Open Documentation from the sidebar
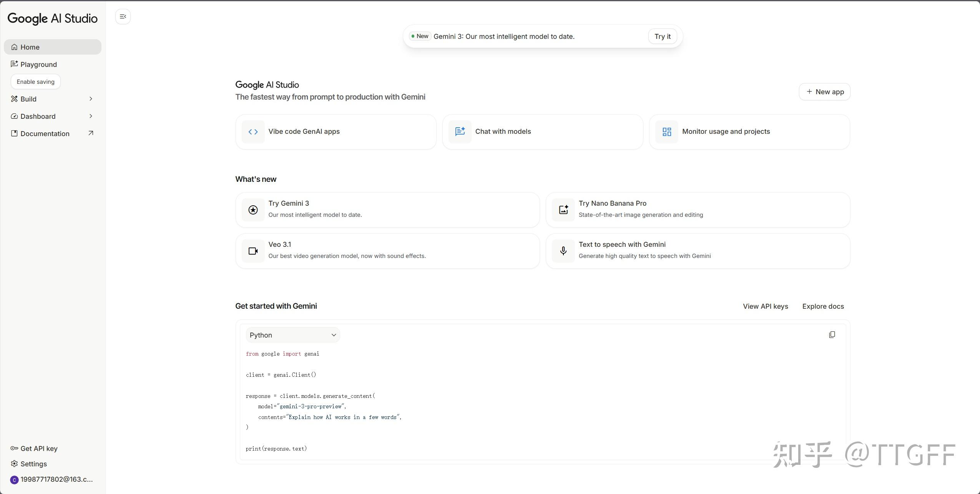Screen dimensions: 980x494 pos(45,133)
